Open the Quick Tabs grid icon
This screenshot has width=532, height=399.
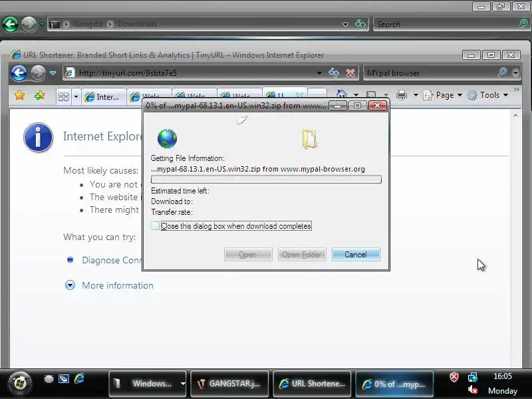(63, 96)
